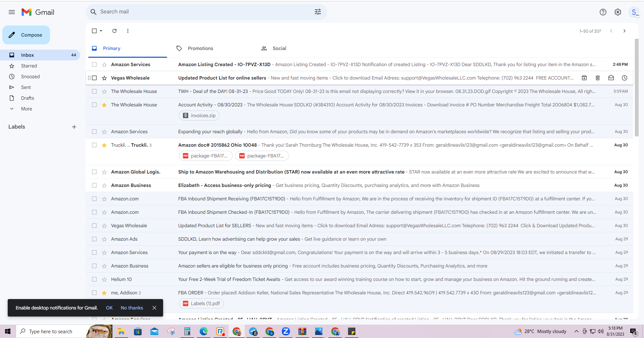Open the Inbox folder
Viewport: 644px width, 338px height.
point(40,55)
